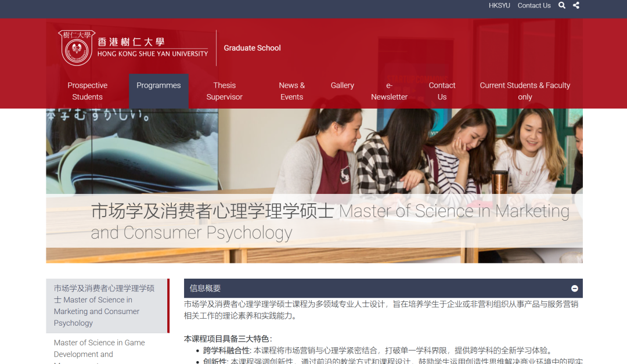
Task: Click the Shue Yan University crest logo
Action: (77, 48)
